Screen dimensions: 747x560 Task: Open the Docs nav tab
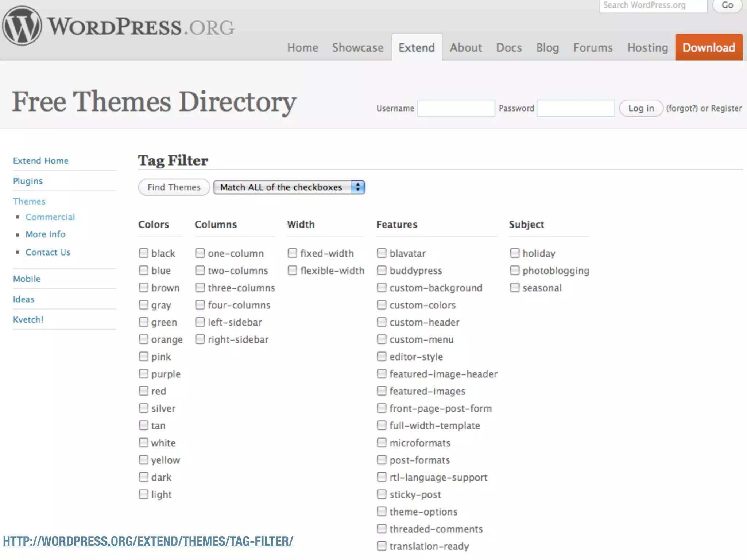[509, 48]
